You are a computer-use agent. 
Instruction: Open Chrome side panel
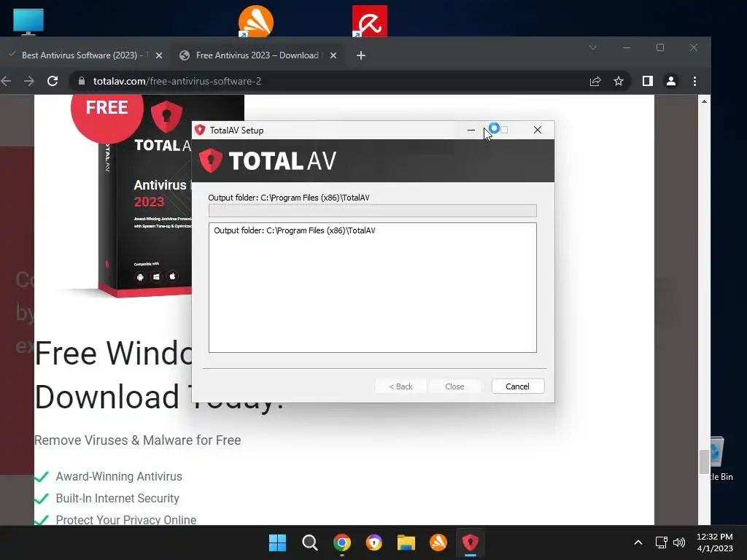tap(648, 82)
